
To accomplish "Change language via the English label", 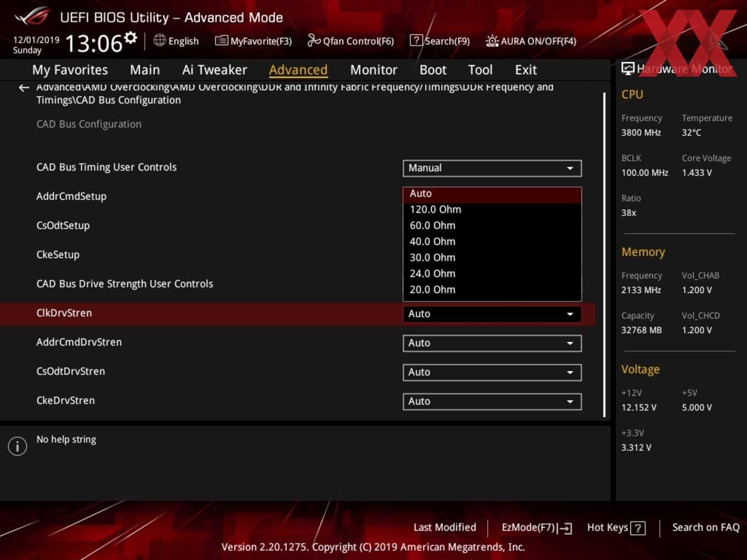I will [x=183, y=41].
